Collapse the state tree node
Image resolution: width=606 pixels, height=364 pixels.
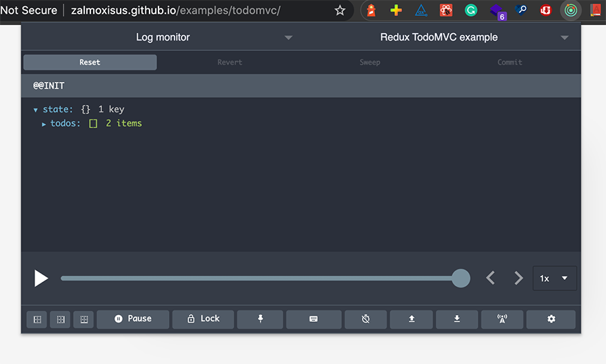pyautogui.click(x=36, y=110)
